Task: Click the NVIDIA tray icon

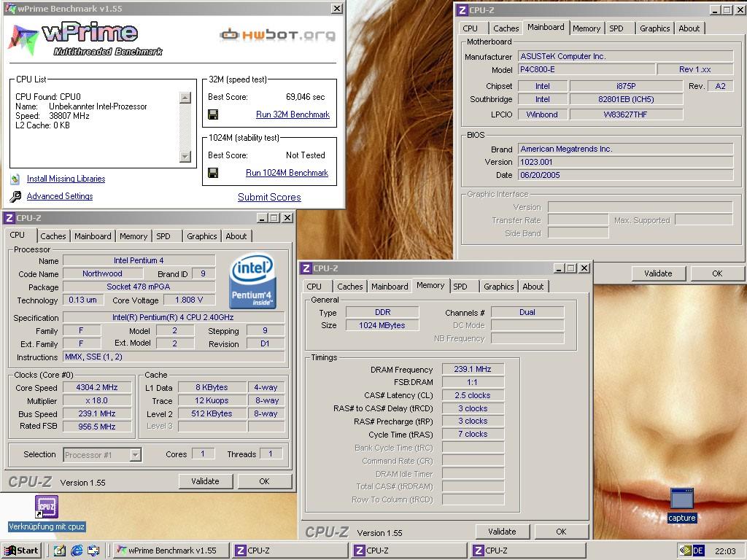Action: click(684, 551)
